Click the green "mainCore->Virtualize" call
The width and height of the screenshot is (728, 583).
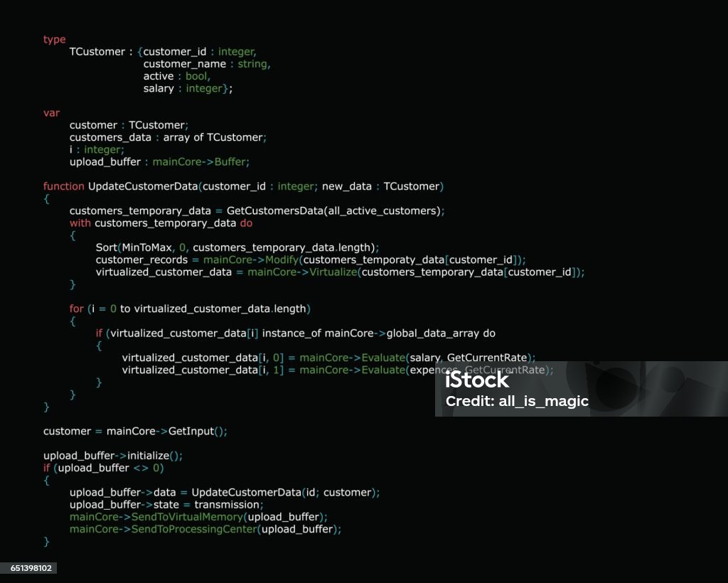coord(301,272)
